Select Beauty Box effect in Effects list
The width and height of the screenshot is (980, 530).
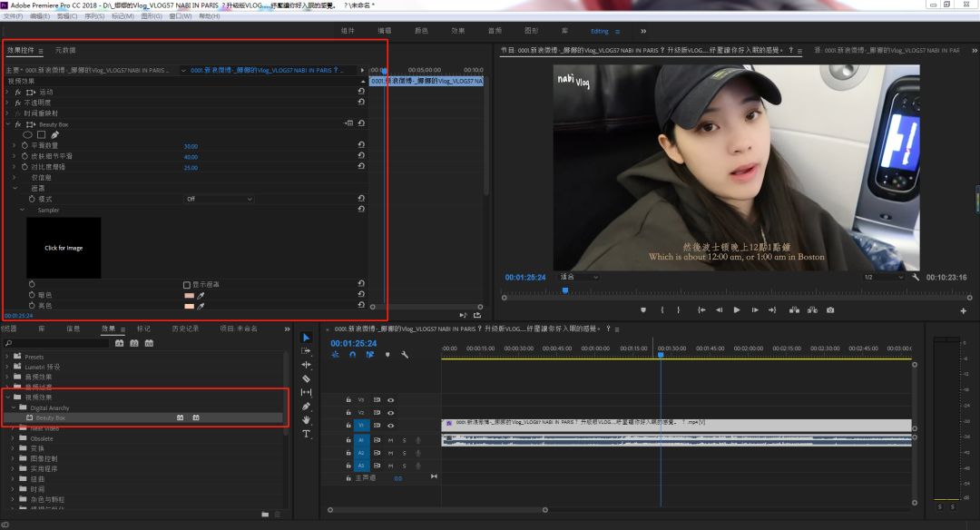(x=51, y=418)
